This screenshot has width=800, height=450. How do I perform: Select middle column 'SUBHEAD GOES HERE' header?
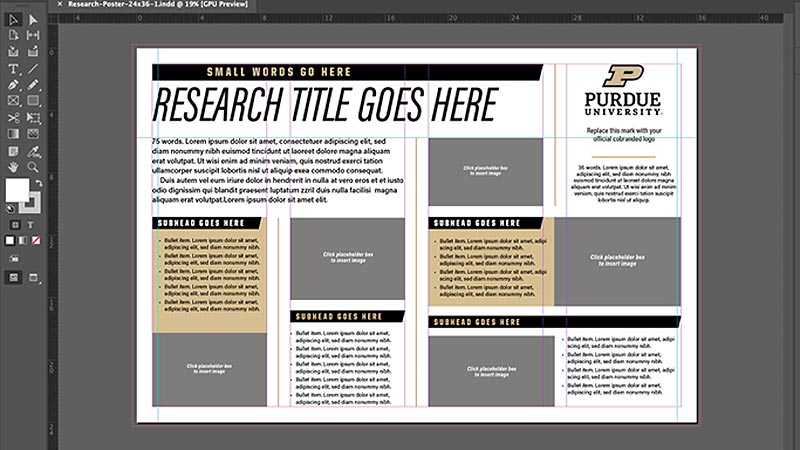click(x=347, y=316)
